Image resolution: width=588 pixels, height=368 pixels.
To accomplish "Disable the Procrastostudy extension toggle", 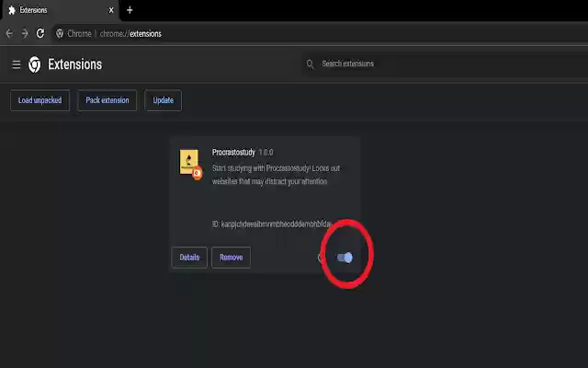I will pos(345,258).
